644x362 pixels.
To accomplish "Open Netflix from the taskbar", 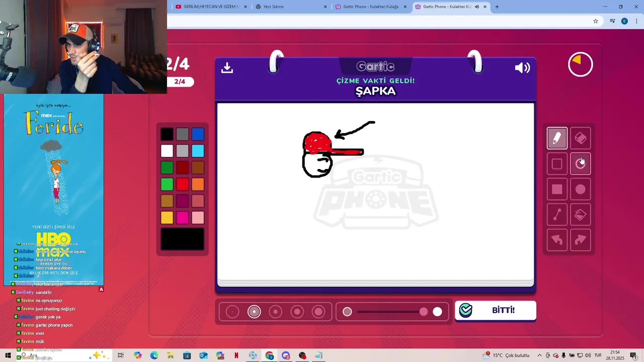I will (236, 355).
